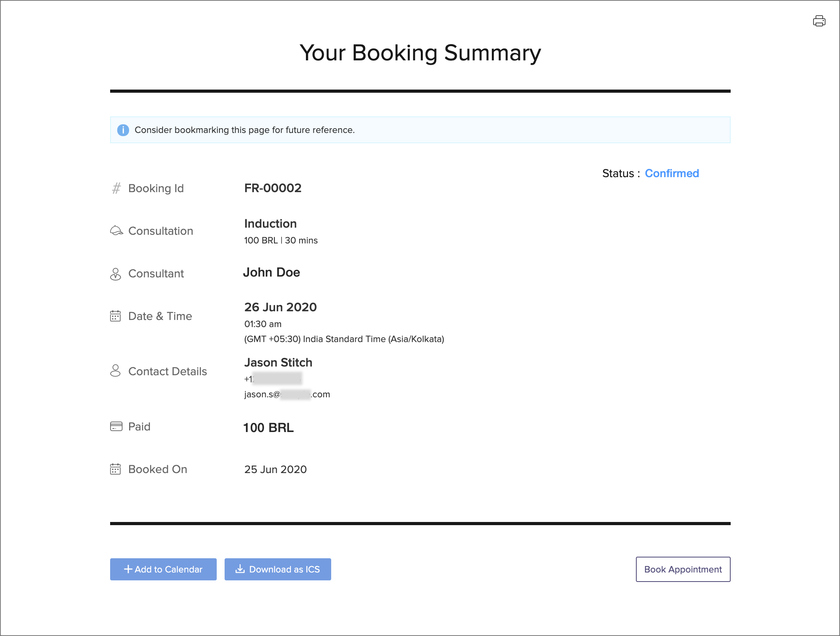Screen dimensions: 840x636
Task: Click the Your Booking Summary heading
Action: (420, 53)
